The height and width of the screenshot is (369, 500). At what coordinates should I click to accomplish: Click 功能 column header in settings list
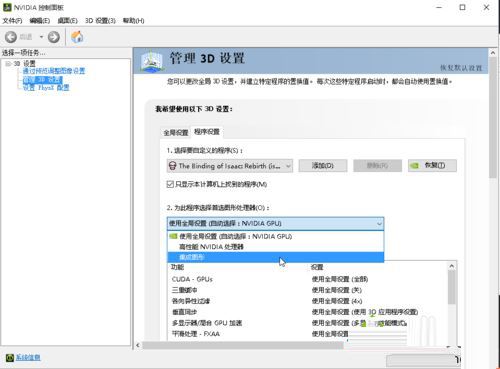point(177,267)
